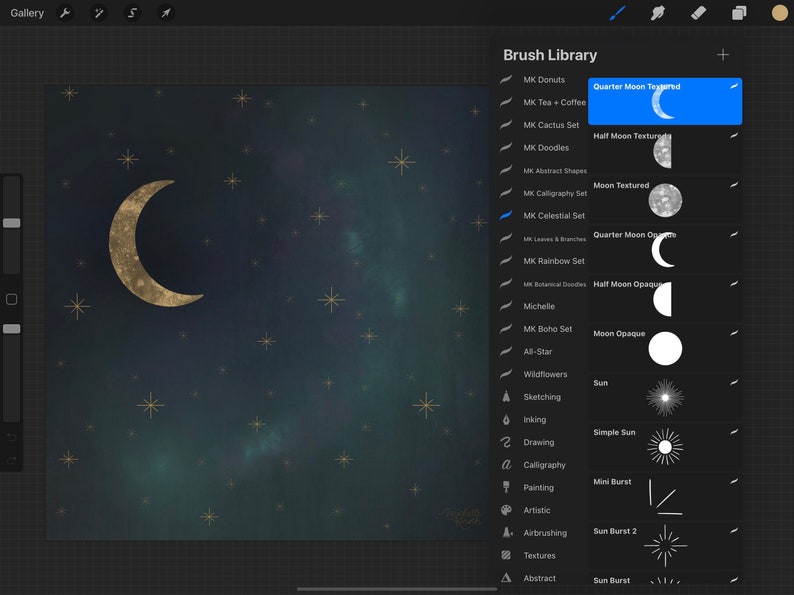This screenshot has width=794, height=595.
Task: Select the Sun Burst 2 brush
Action: (665, 545)
